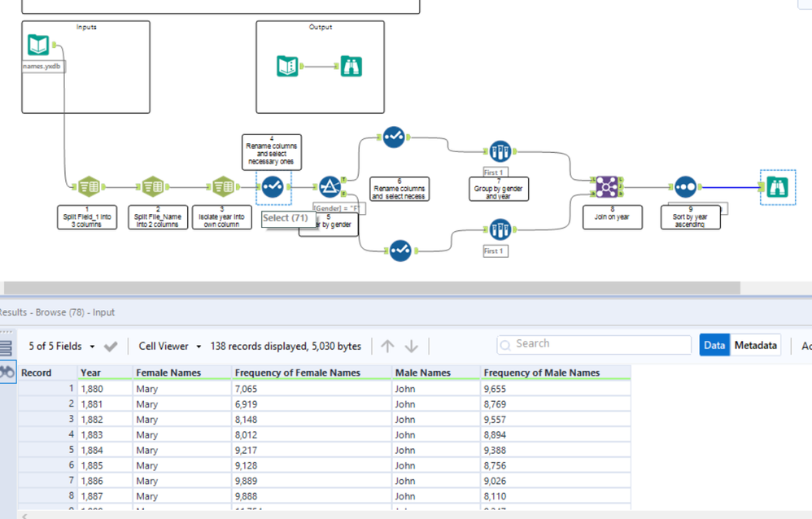Select the names.yxdb Input Data tool
The width and height of the screenshot is (812, 519).
pyautogui.click(x=38, y=45)
